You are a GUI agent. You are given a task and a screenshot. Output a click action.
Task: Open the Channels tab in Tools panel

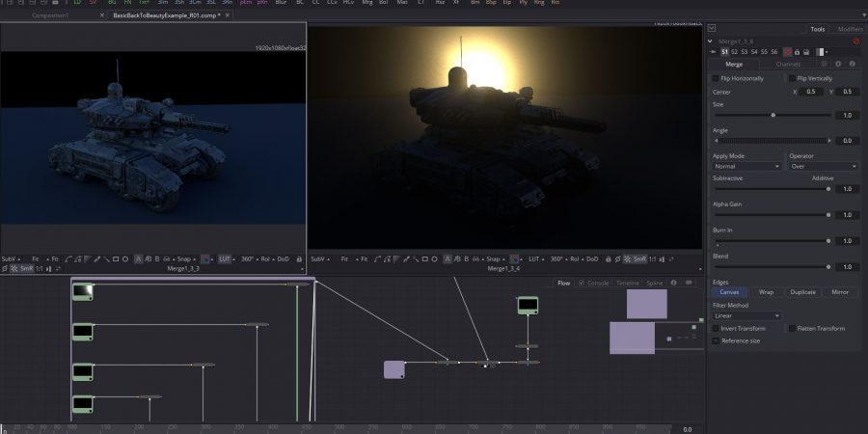pos(789,64)
